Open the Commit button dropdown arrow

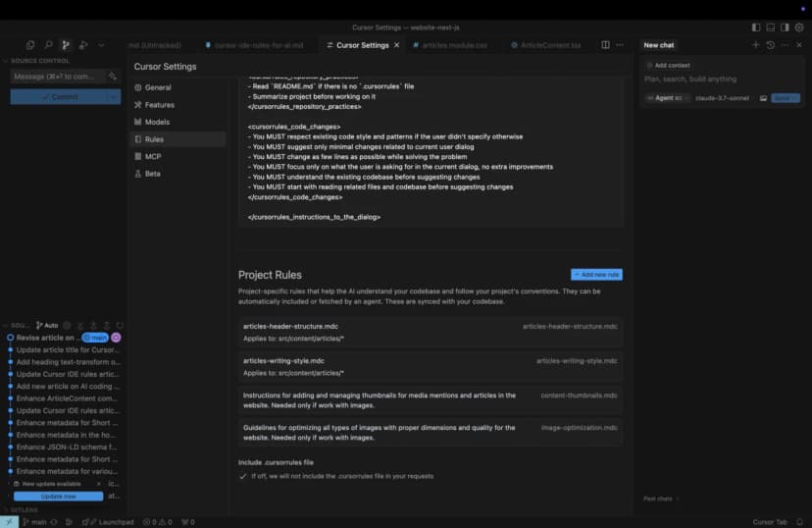click(113, 97)
